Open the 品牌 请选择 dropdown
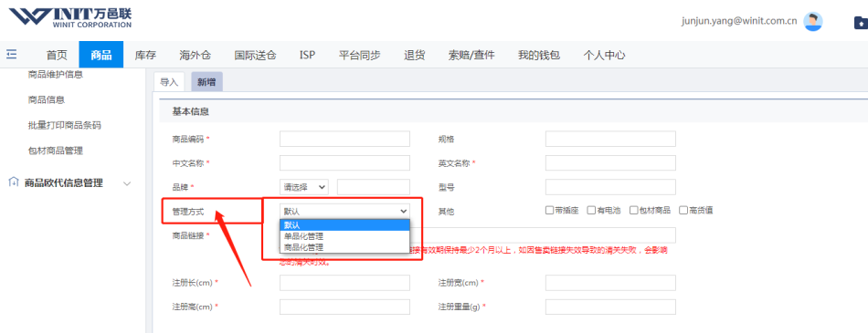The height and width of the screenshot is (333, 868). [x=304, y=187]
